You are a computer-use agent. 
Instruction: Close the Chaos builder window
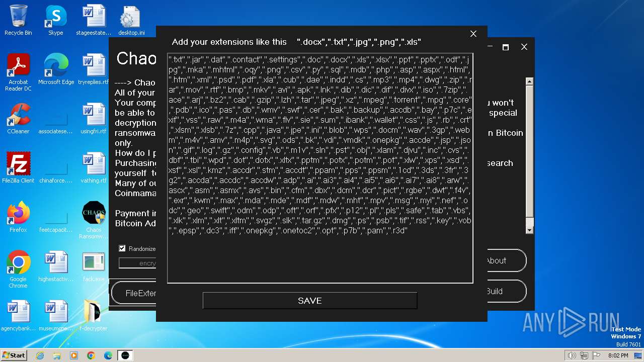[x=524, y=47]
